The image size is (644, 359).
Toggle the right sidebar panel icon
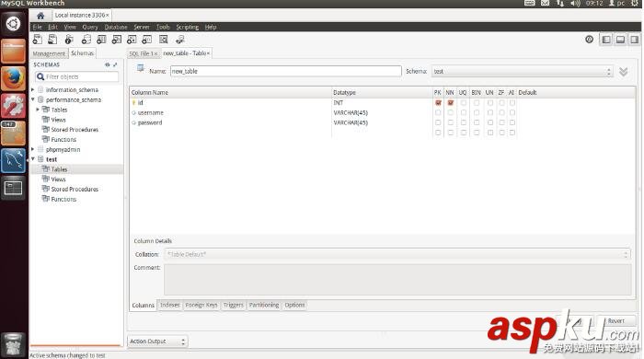click(635, 40)
